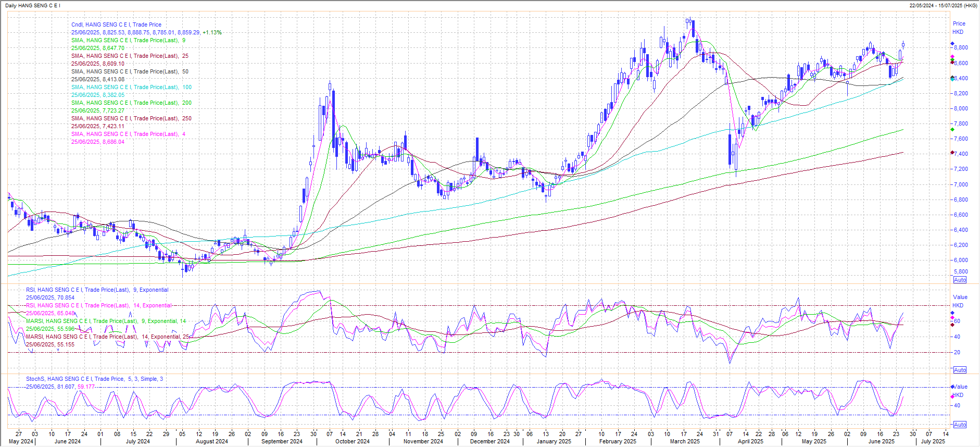Click the MARSI value '25/06/2025, 55.155'
980x447 pixels.
50,344
